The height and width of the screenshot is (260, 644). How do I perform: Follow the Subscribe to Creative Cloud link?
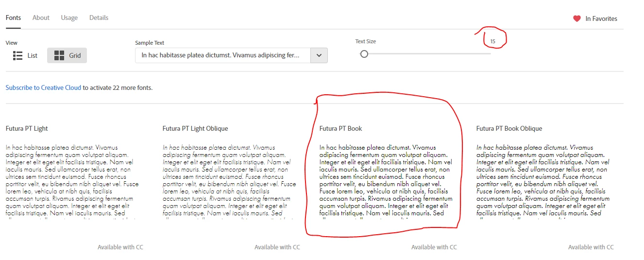[x=43, y=88]
